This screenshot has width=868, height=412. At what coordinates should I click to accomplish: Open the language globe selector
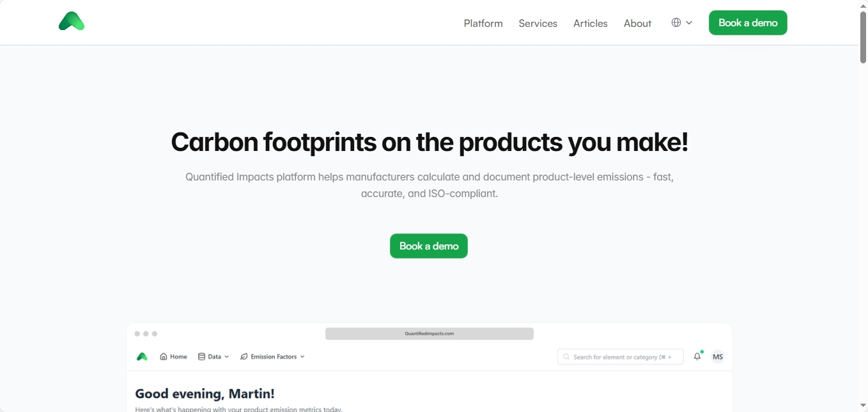(675, 22)
